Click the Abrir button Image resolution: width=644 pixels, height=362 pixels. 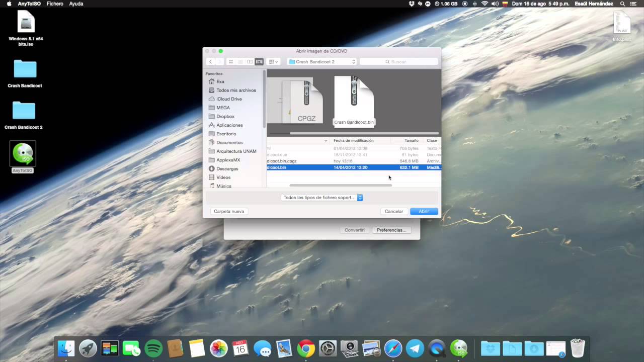click(x=424, y=212)
